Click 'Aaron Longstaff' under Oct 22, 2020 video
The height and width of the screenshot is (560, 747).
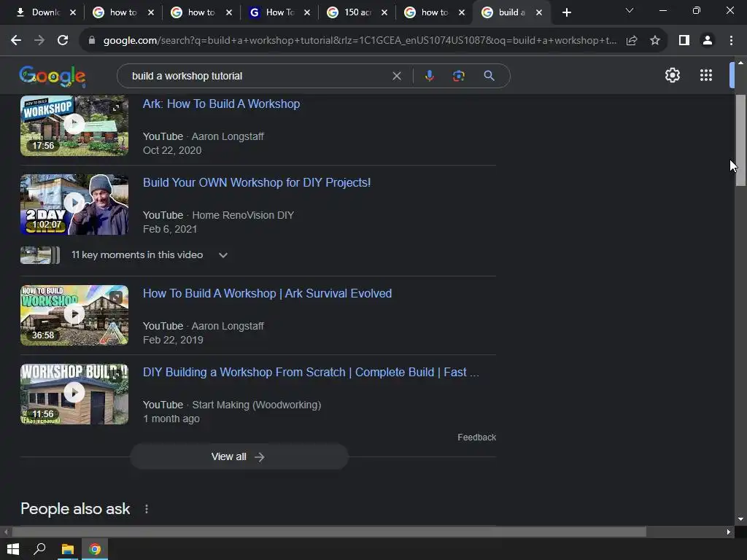pyautogui.click(x=228, y=136)
